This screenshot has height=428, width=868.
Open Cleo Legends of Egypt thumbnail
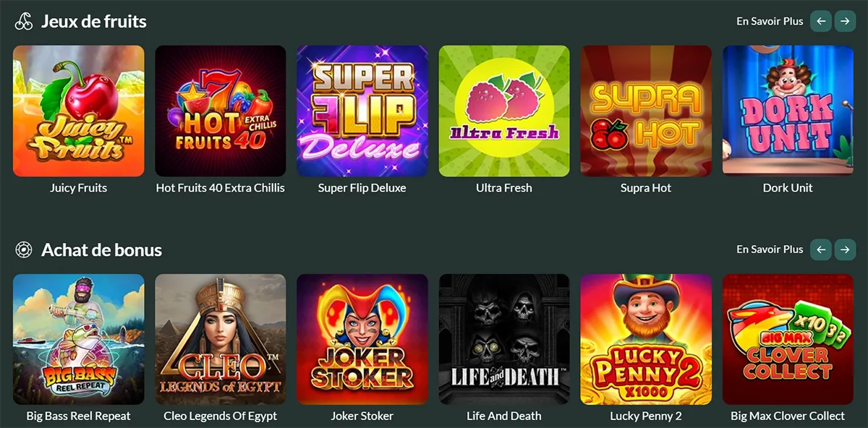click(221, 339)
